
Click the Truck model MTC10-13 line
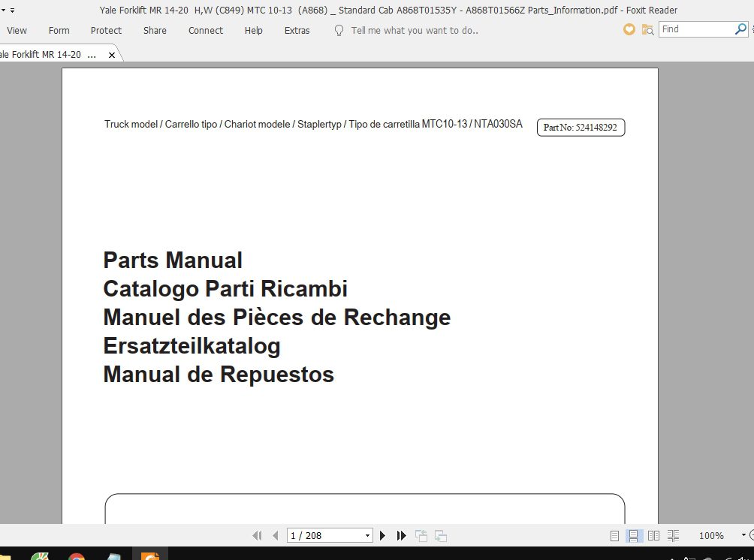click(313, 124)
